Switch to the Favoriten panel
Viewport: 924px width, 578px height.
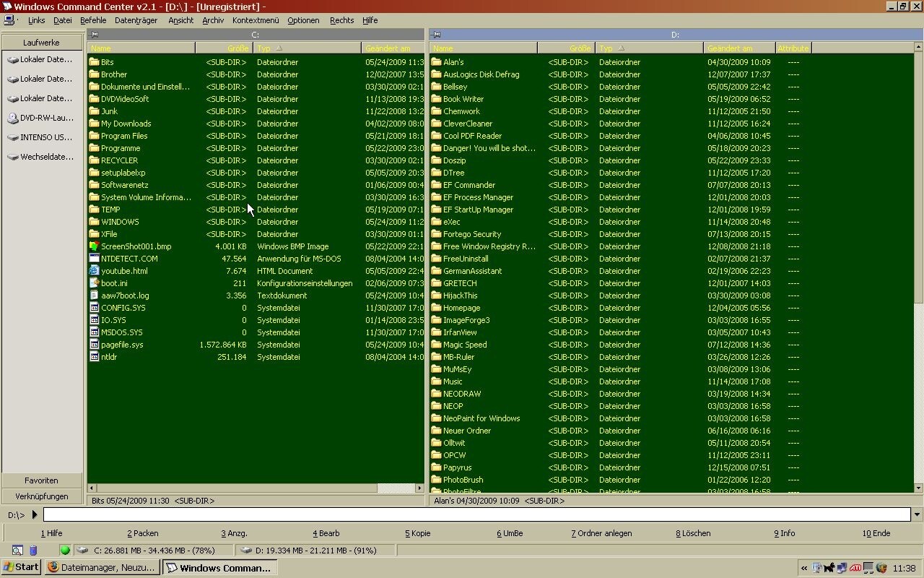pos(41,480)
